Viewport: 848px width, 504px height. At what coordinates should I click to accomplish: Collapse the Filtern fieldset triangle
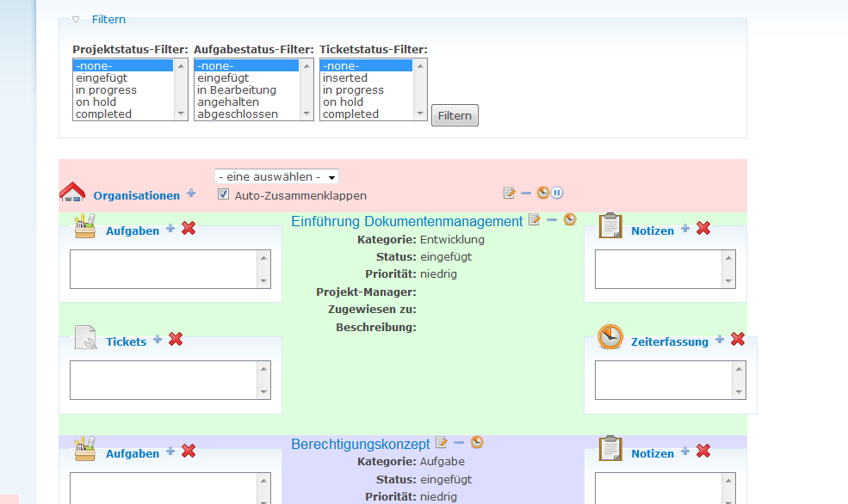click(x=76, y=20)
